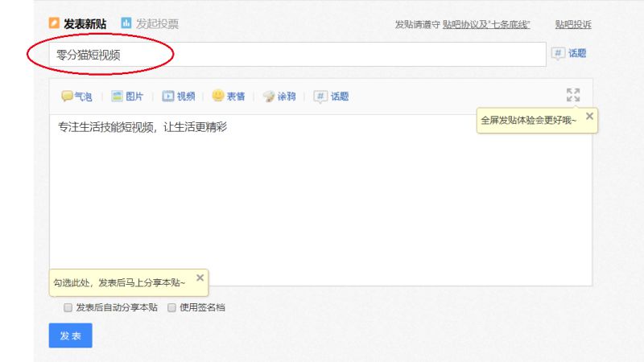The width and height of the screenshot is (644, 362).
Task: Click 话题 in the editor toolbar
Action: 331,97
